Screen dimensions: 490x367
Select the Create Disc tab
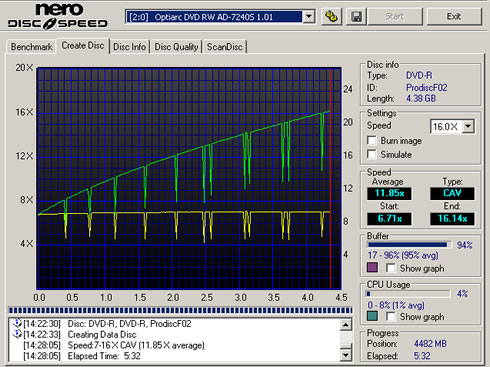click(x=83, y=46)
